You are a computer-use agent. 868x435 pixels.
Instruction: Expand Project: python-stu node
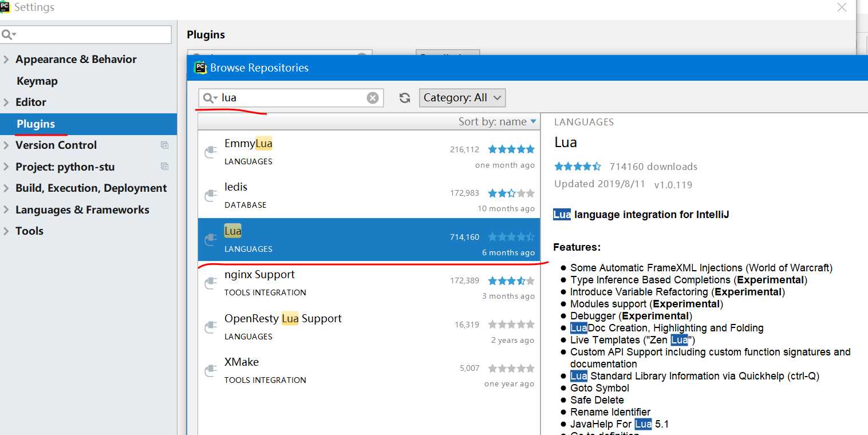coord(6,167)
